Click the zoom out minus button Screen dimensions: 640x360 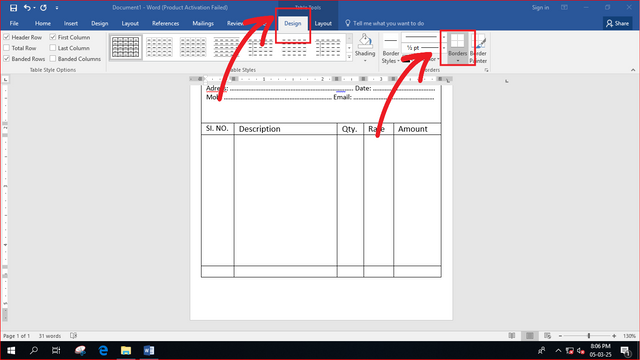(560, 336)
